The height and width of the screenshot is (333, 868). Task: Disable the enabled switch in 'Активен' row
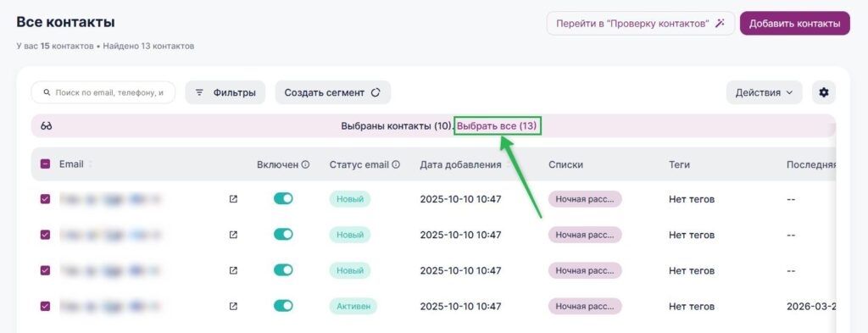283,306
